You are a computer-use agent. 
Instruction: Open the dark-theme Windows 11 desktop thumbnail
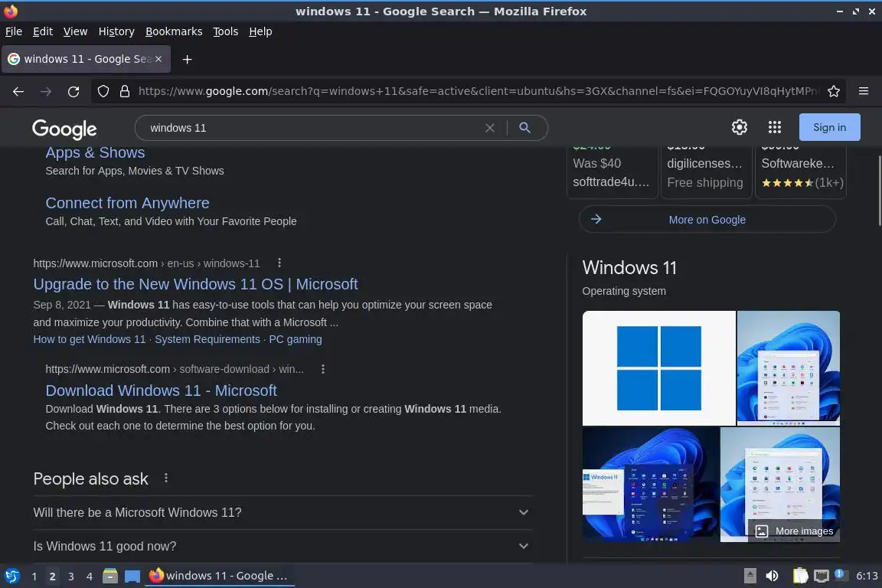[651, 484]
